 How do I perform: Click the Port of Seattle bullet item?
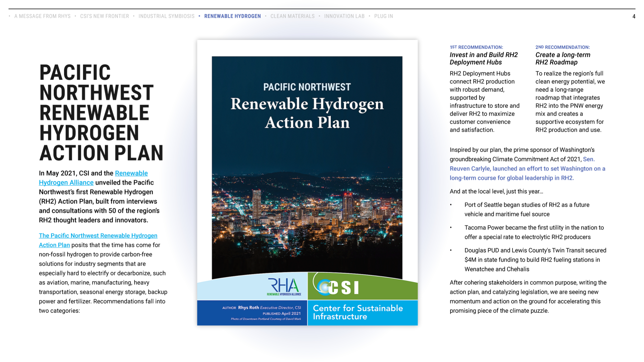pyautogui.click(x=527, y=209)
